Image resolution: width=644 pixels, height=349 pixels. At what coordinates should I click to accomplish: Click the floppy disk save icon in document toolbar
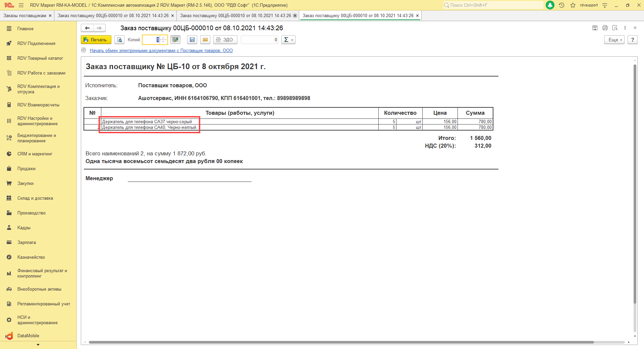pos(192,40)
